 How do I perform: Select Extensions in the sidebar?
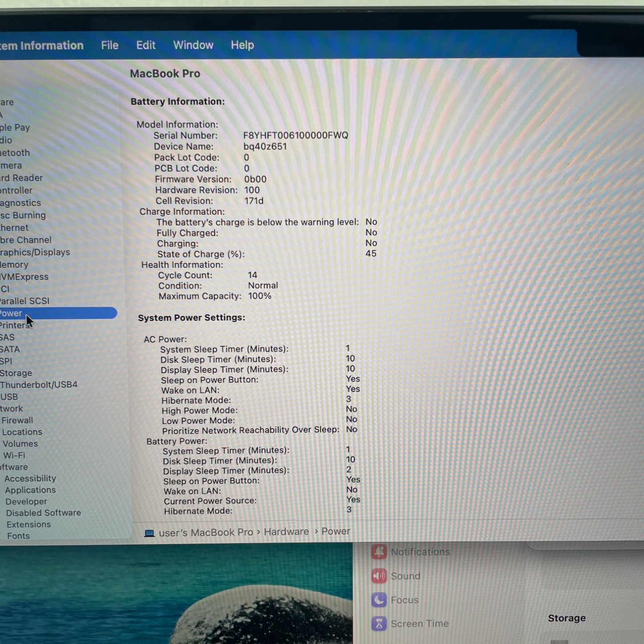[29, 525]
